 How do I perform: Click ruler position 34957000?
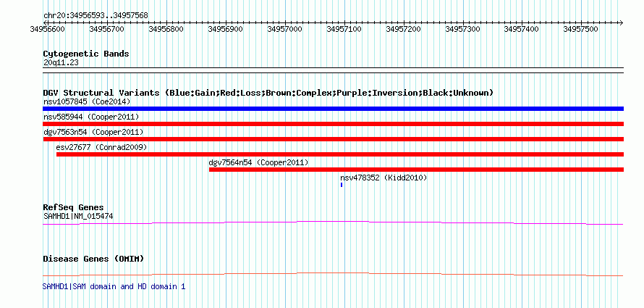(284, 29)
